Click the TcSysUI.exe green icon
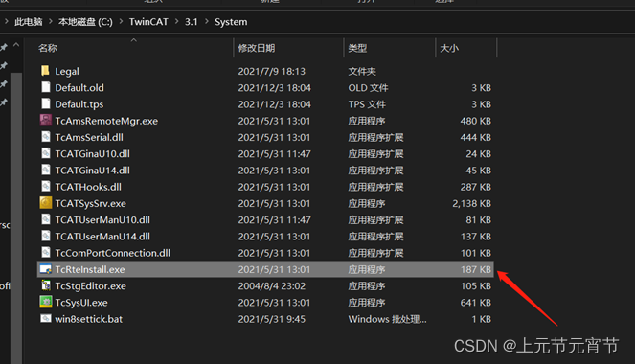Screen dimensions: 635x364 point(46,302)
